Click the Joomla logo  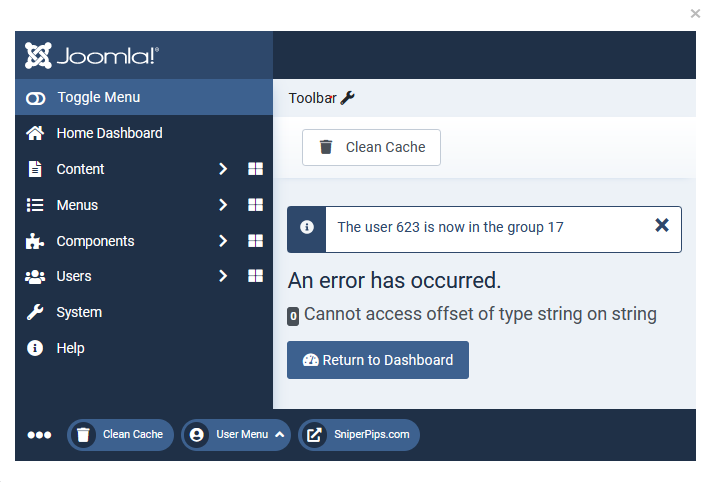[92, 56]
